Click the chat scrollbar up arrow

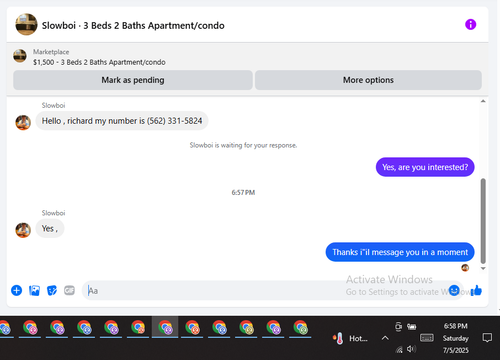coord(483,101)
